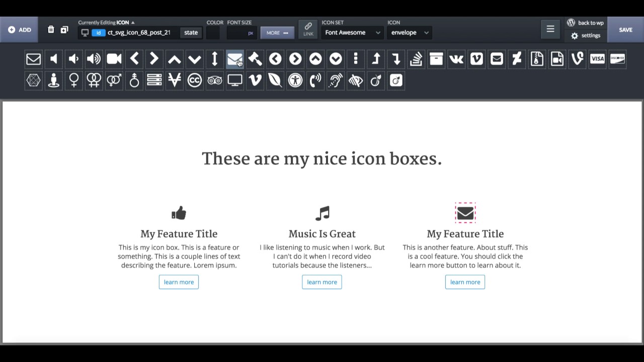This screenshot has width=644, height=362.
Task: Choose the level-down arrow icon
Action: coord(395,59)
